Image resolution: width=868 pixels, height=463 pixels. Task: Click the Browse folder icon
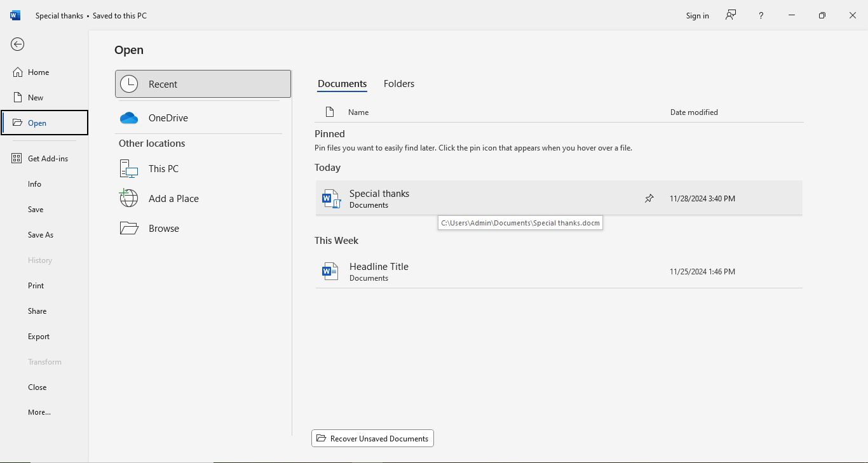pyautogui.click(x=129, y=228)
